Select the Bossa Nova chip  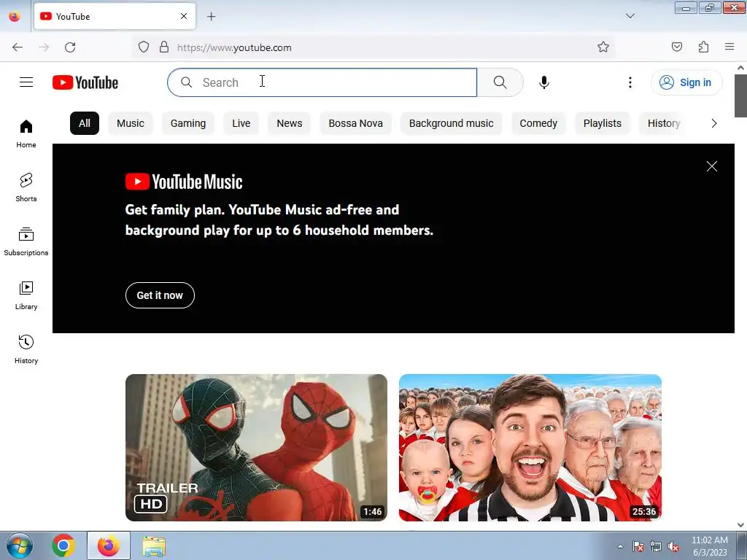(x=355, y=123)
